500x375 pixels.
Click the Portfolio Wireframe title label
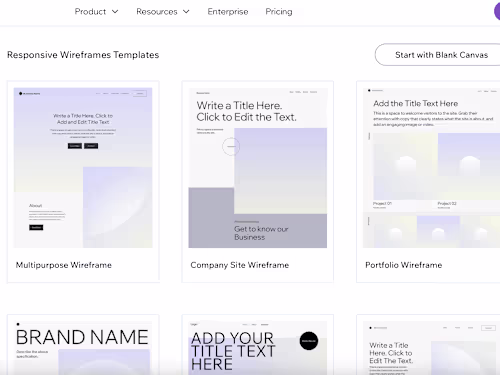404,265
